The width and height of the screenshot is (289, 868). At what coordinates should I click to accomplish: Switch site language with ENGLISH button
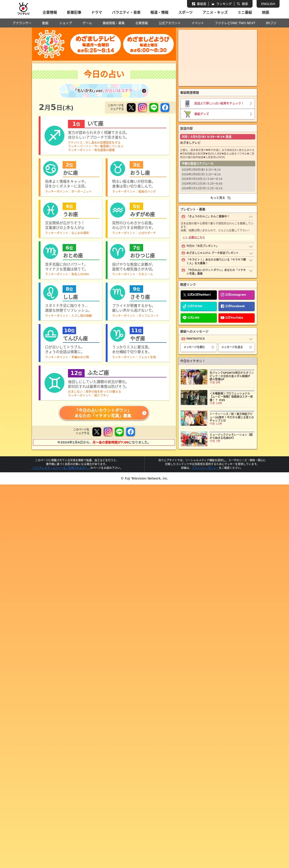click(x=268, y=4)
